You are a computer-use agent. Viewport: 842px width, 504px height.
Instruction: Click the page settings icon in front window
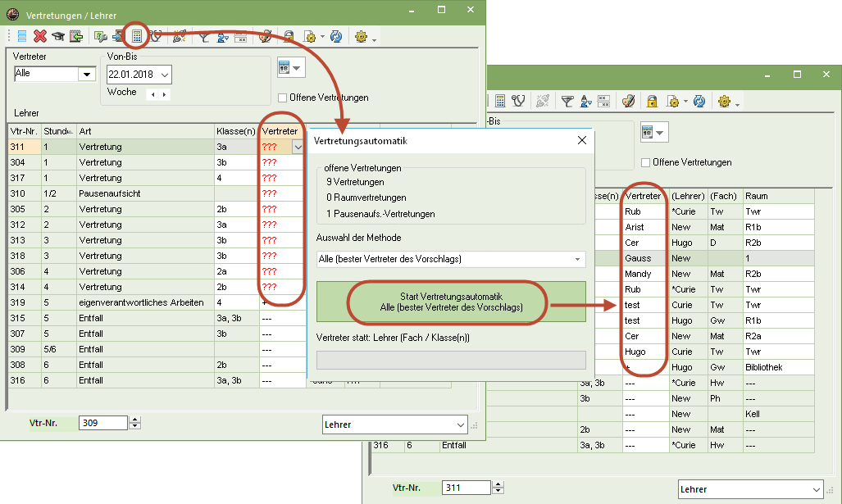[x=310, y=37]
